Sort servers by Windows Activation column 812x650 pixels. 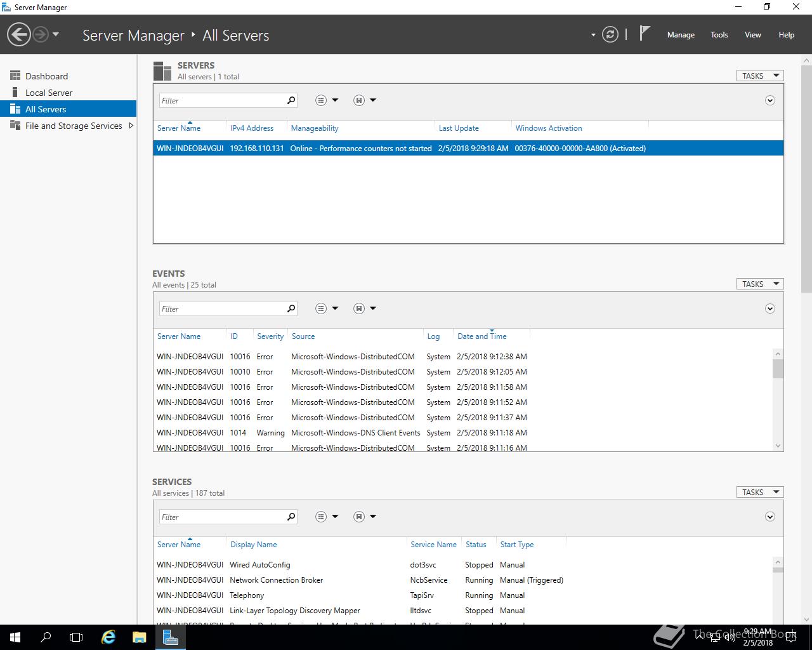pos(549,128)
